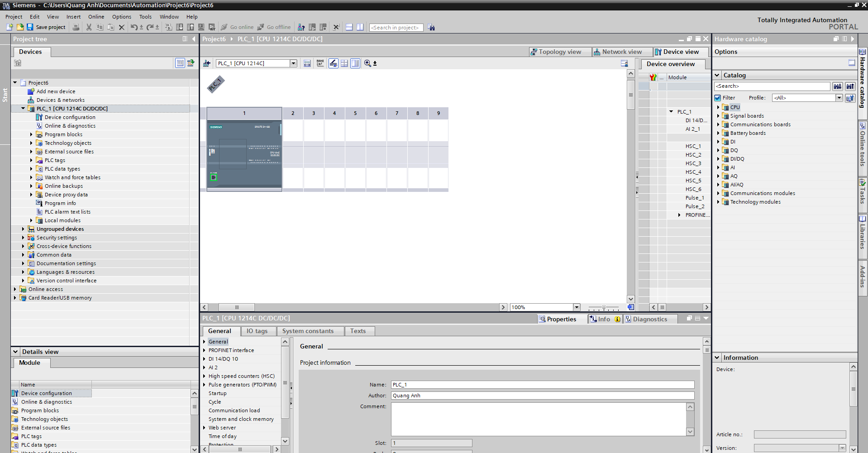
Task: Open the PLC_1 device selector dropdown
Action: [293, 63]
